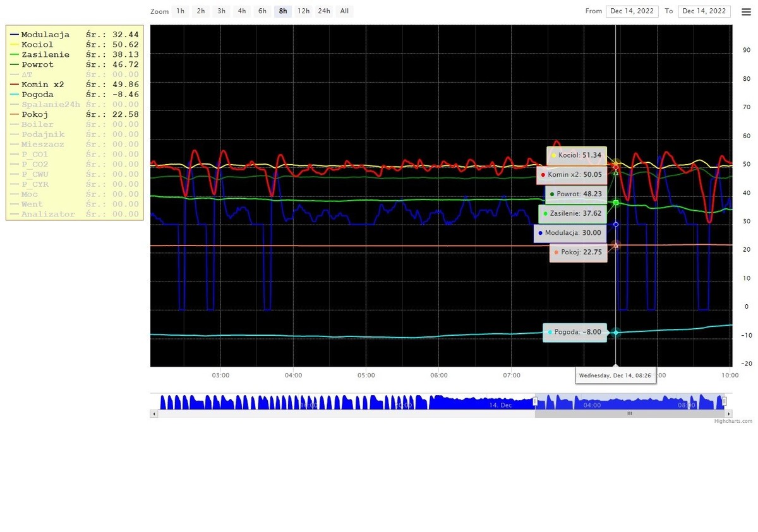Hide the Modulacja series in legend
This screenshot has height=532, width=758.
point(45,35)
